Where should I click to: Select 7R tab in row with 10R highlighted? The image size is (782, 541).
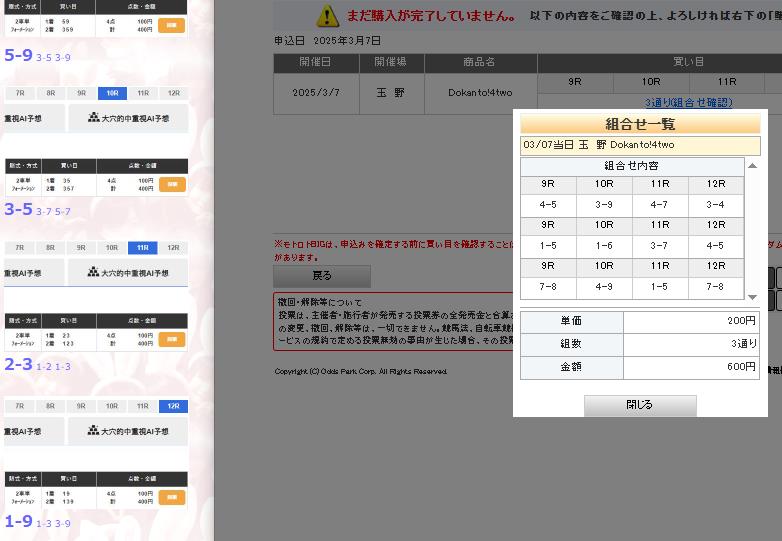(19, 93)
